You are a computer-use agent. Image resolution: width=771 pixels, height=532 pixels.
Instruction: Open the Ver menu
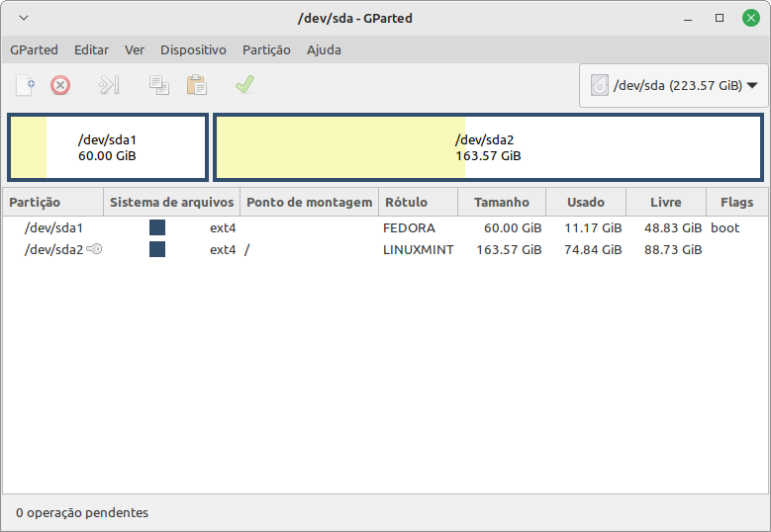coord(135,50)
